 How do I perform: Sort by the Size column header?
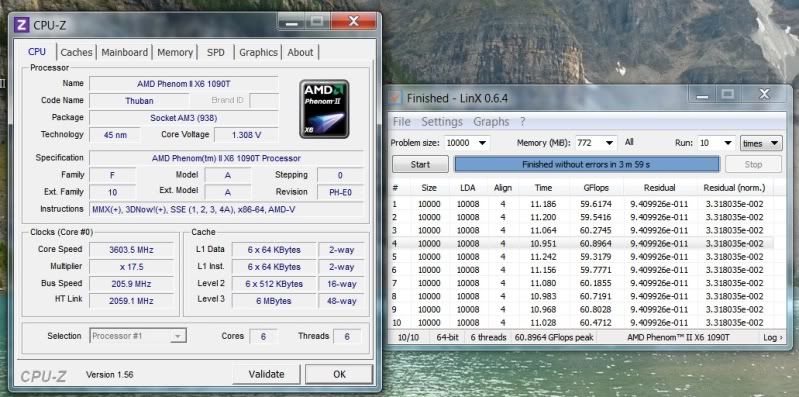pos(429,188)
